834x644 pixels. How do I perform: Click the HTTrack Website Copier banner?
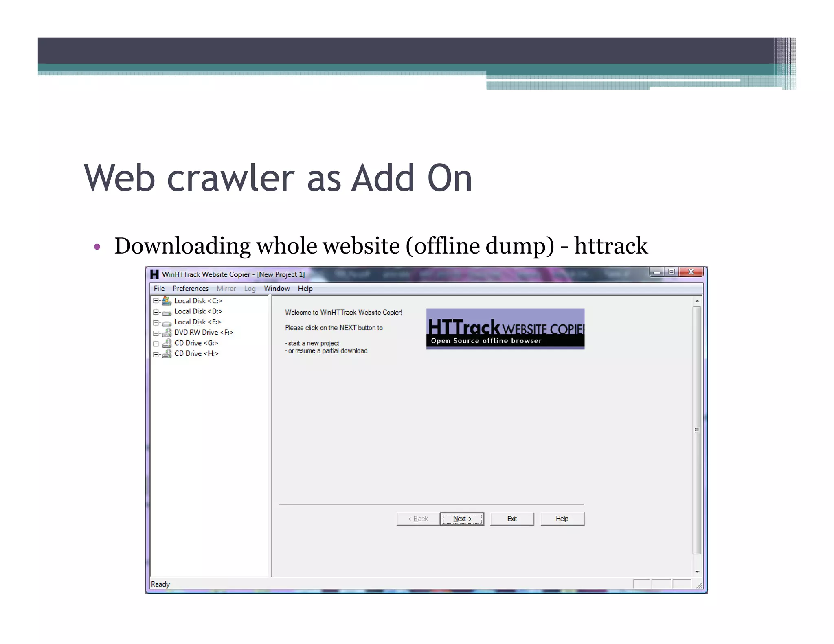coord(505,329)
